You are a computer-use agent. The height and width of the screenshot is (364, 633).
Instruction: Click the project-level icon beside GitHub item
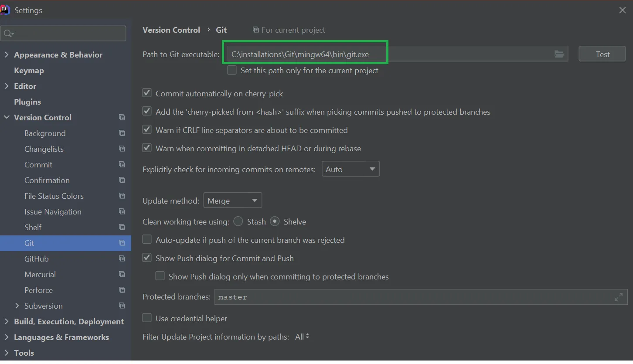(x=122, y=259)
